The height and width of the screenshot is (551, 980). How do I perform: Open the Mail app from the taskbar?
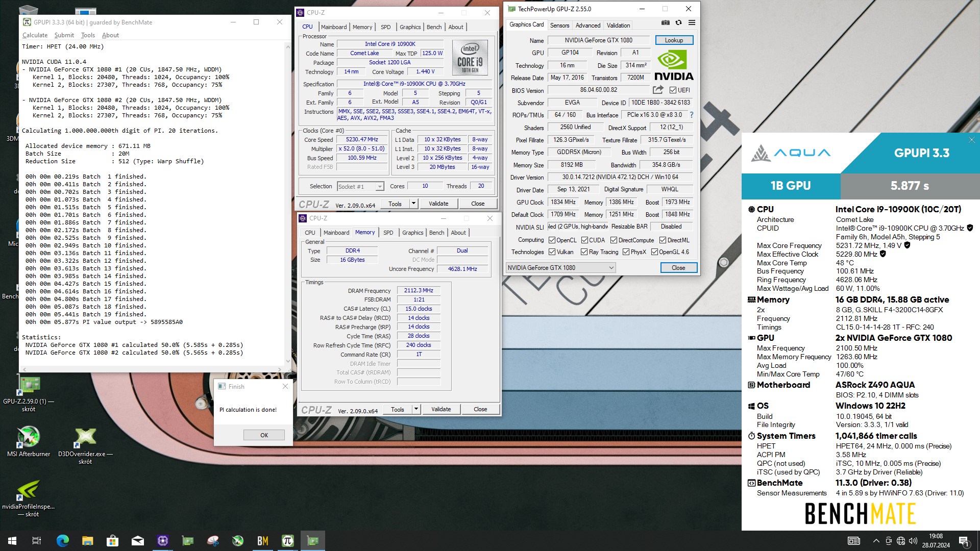click(137, 541)
